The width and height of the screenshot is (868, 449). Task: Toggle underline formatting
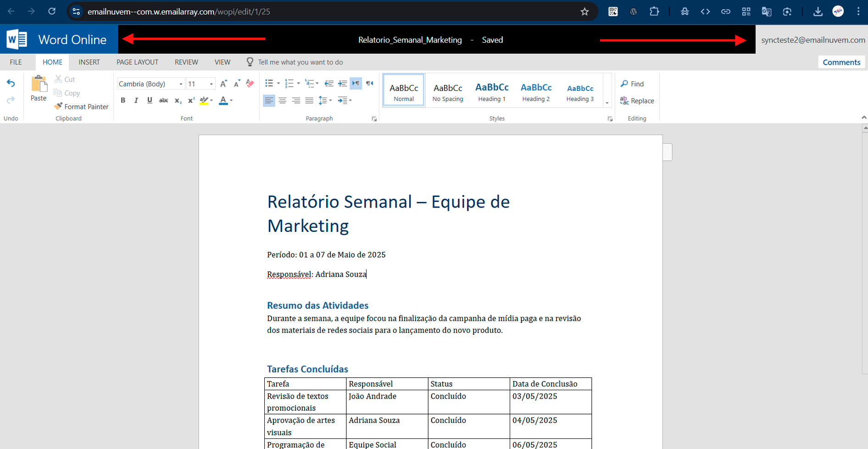(x=150, y=101)
